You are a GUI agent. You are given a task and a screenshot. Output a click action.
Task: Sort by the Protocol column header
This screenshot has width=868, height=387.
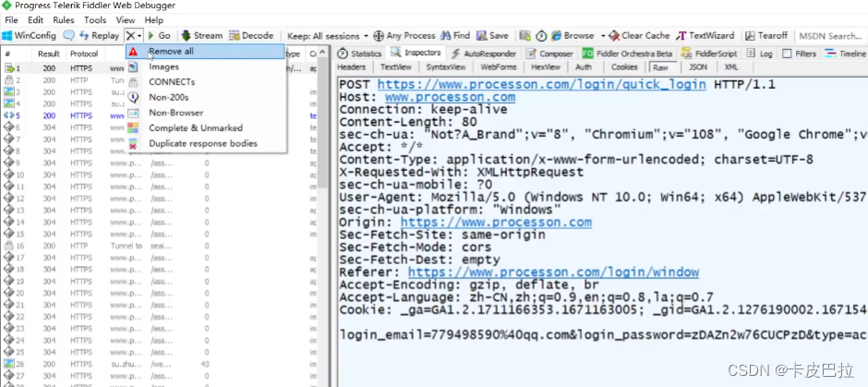(x=84, y=54)
